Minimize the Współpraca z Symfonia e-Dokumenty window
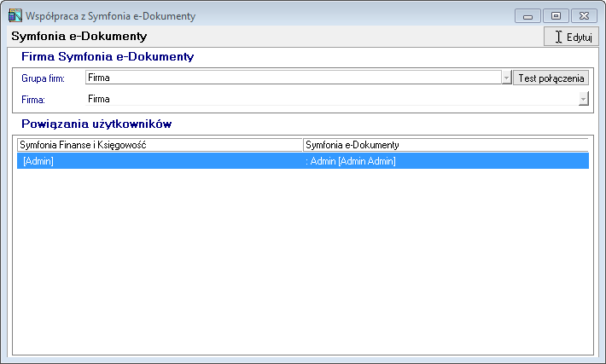The image size is (606, 364). (x=527, y=16)
